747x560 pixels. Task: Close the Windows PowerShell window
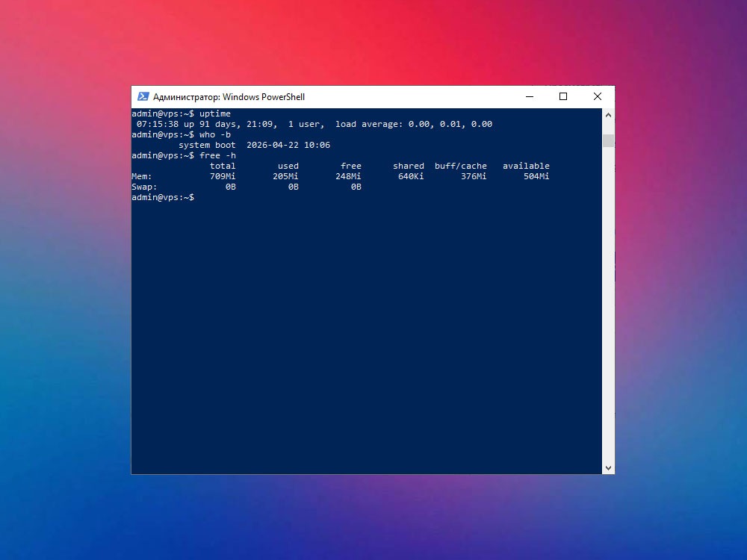[x=598, y=96]
